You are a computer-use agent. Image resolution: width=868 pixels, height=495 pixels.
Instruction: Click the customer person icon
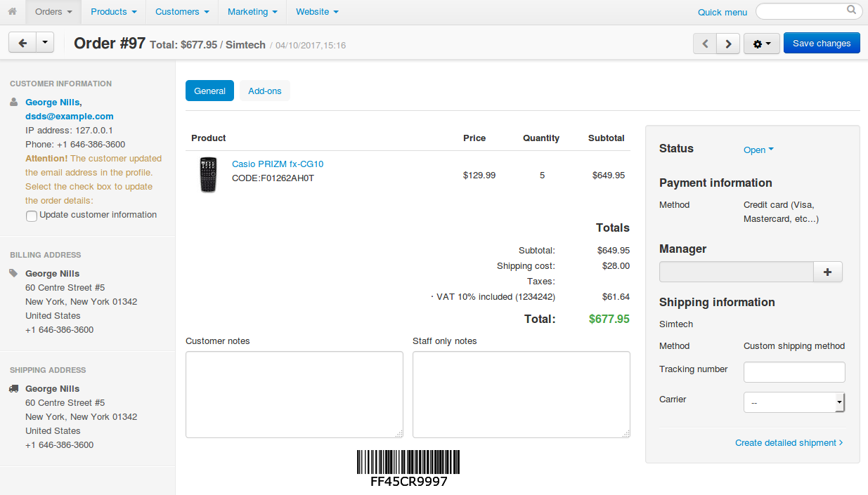[x=14, y=103]
